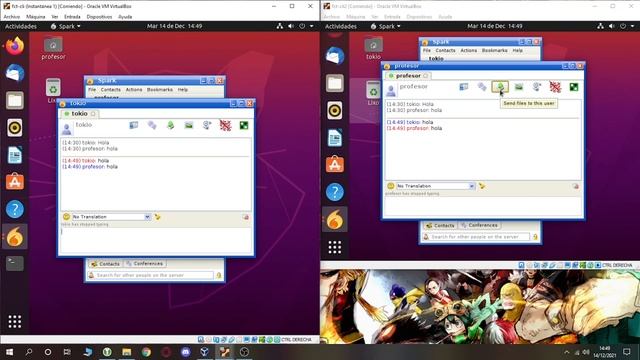Click the Spark flame icon in left VM dock

(x=15, y=236)
